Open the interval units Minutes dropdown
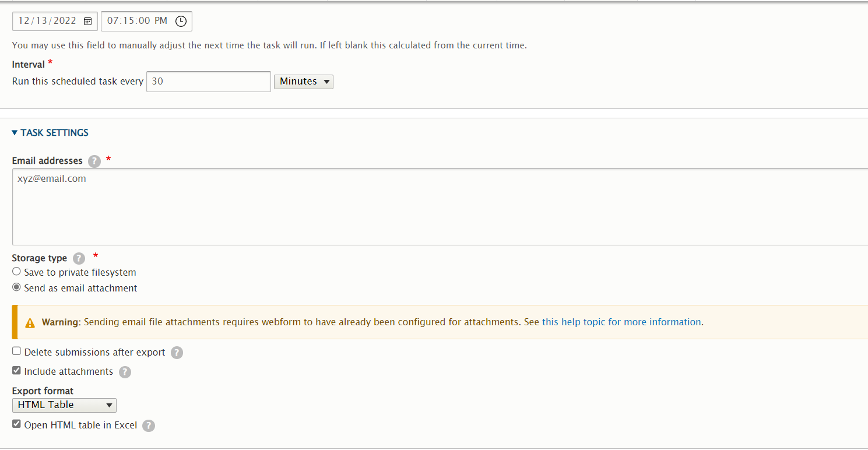The image size is (868, 450). [303, 82]
